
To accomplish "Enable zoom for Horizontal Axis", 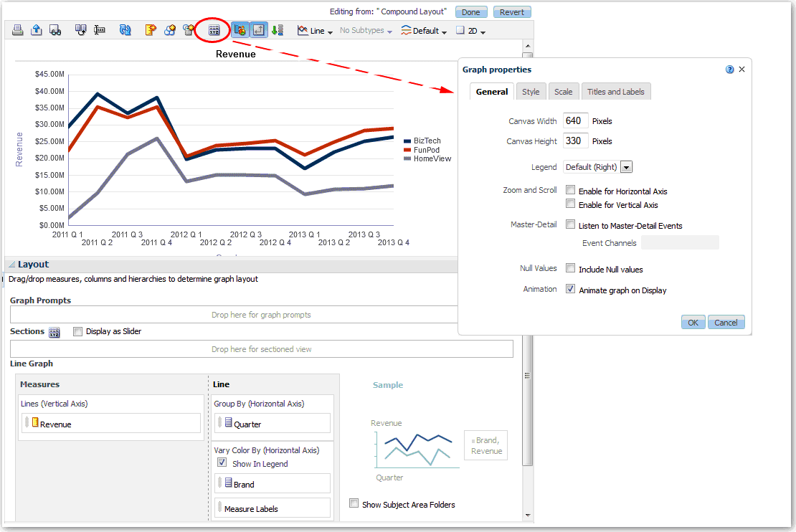I will [x=571, y=190].
